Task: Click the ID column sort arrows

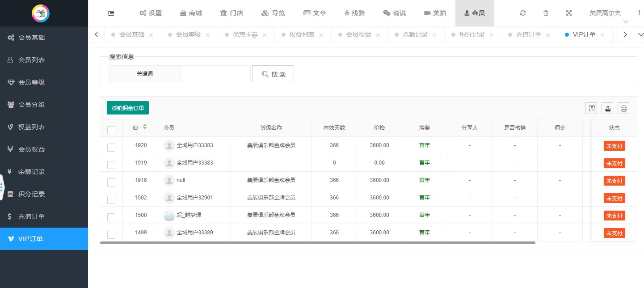Action: [145, 127]
